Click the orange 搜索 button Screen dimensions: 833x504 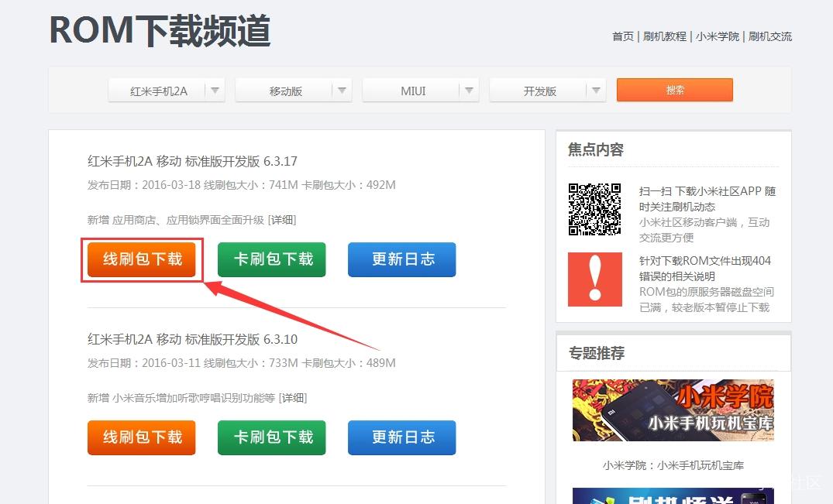point(674,90)
